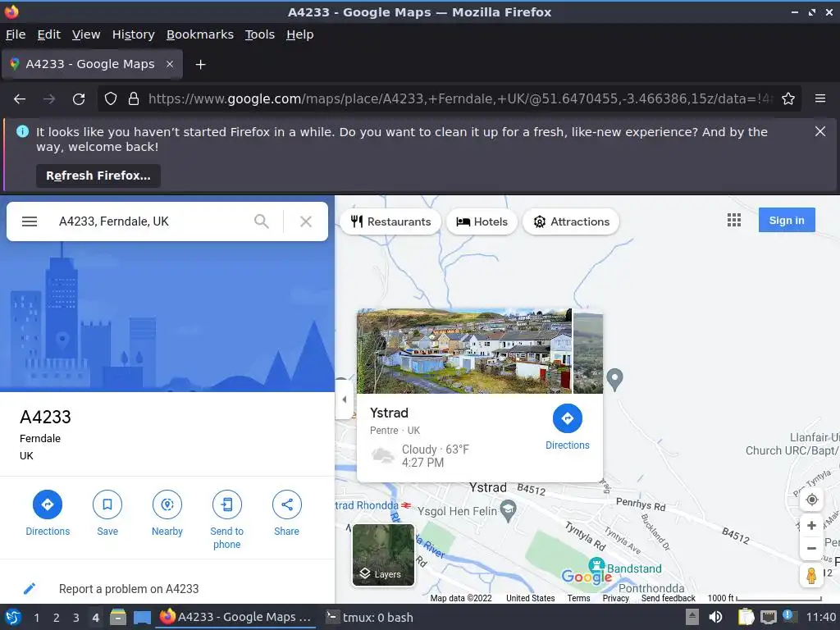Clear the A4233 search with X

click(306, 221)
